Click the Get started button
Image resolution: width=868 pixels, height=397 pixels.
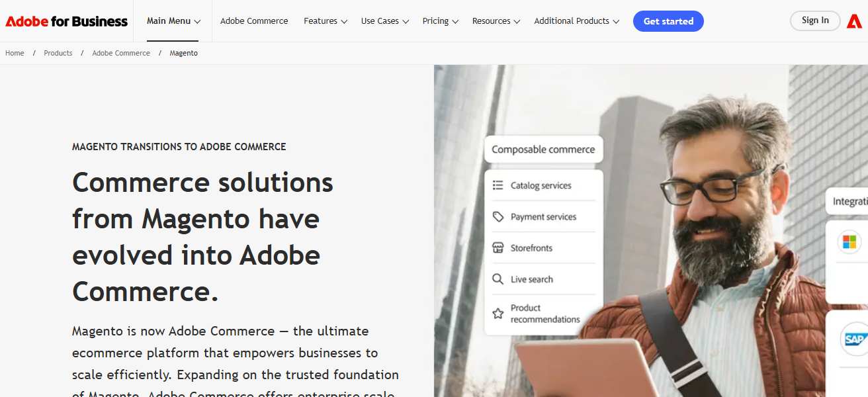click(x=668, y=21)
